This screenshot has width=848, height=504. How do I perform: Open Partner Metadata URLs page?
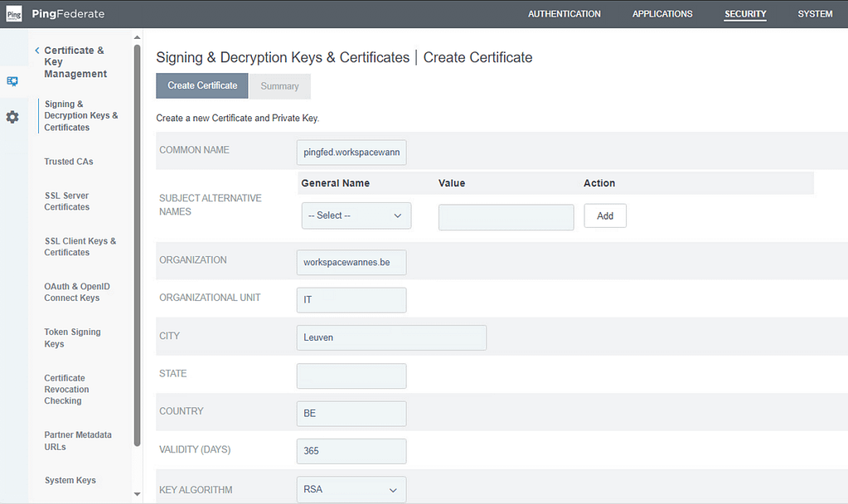78,441
